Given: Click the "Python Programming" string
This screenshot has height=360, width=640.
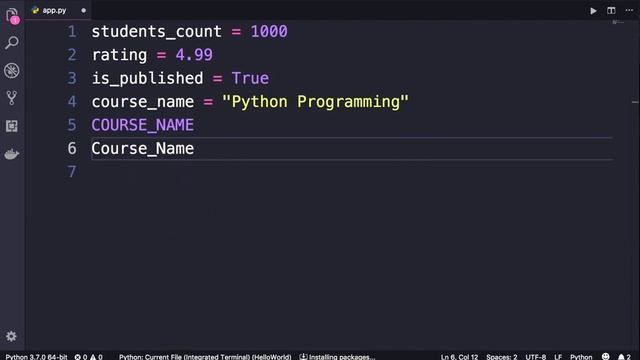Looking at the screenshot, I should [315, 102].
